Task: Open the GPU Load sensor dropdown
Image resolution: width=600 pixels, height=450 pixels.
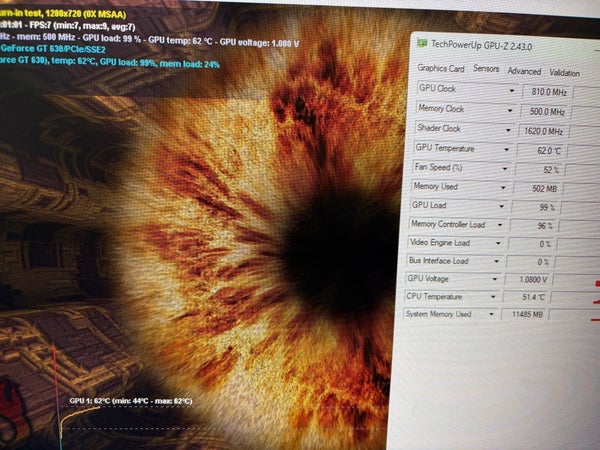Action: pos(501,206)
